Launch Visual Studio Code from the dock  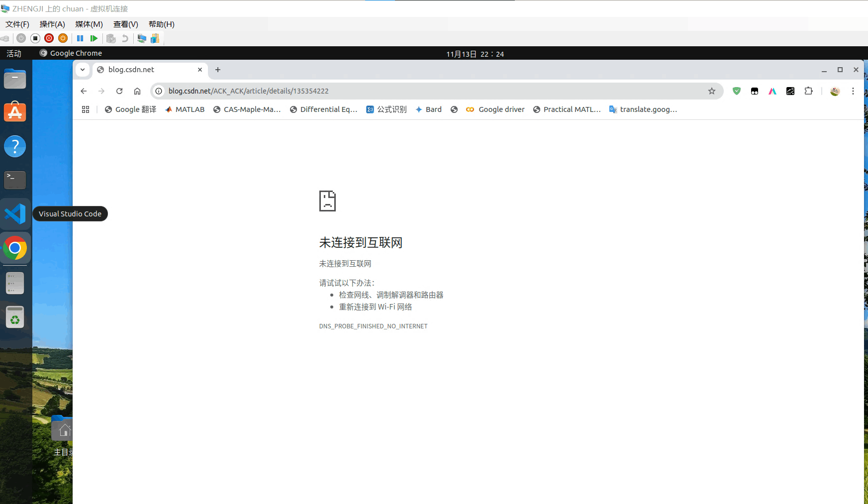tap(15, 214)
